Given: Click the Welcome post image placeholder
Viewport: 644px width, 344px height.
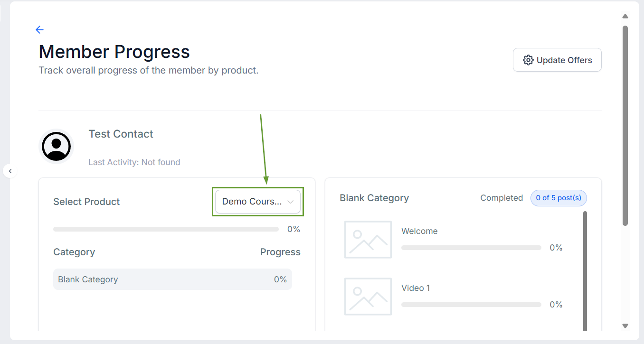Looking at the screenshot, I should [x=368, y=240].
